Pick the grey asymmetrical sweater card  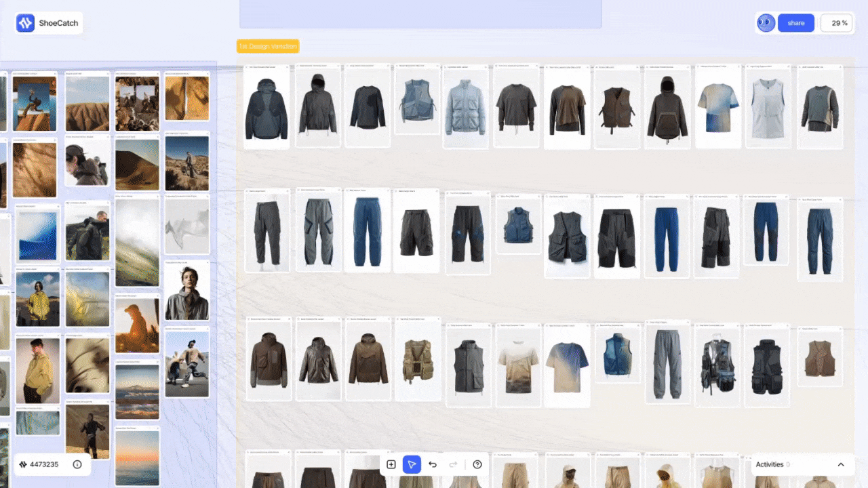click(x=820, y=107)
